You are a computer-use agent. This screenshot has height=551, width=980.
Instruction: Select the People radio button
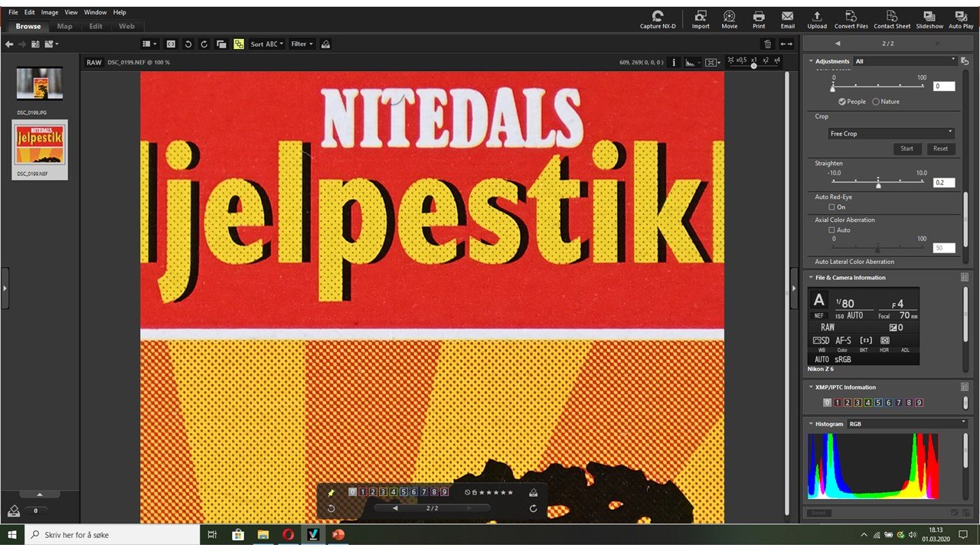tap(842, 102)
